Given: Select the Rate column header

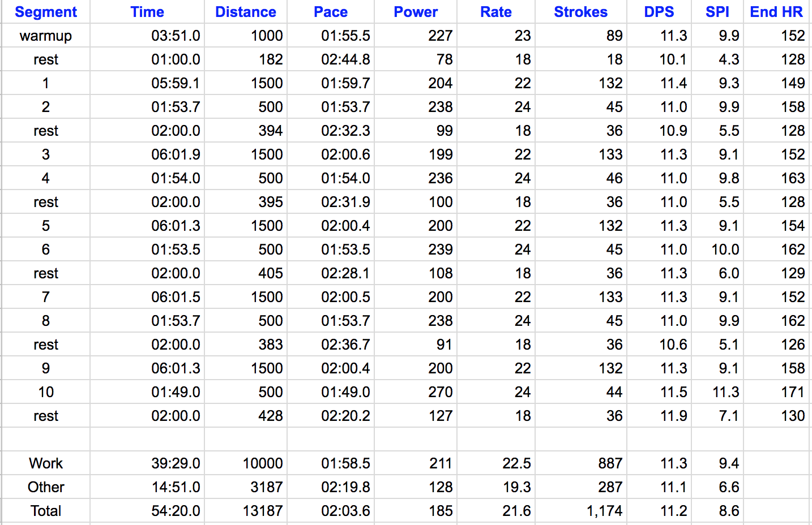Looking at the screenshot, I should click(496, 12).
